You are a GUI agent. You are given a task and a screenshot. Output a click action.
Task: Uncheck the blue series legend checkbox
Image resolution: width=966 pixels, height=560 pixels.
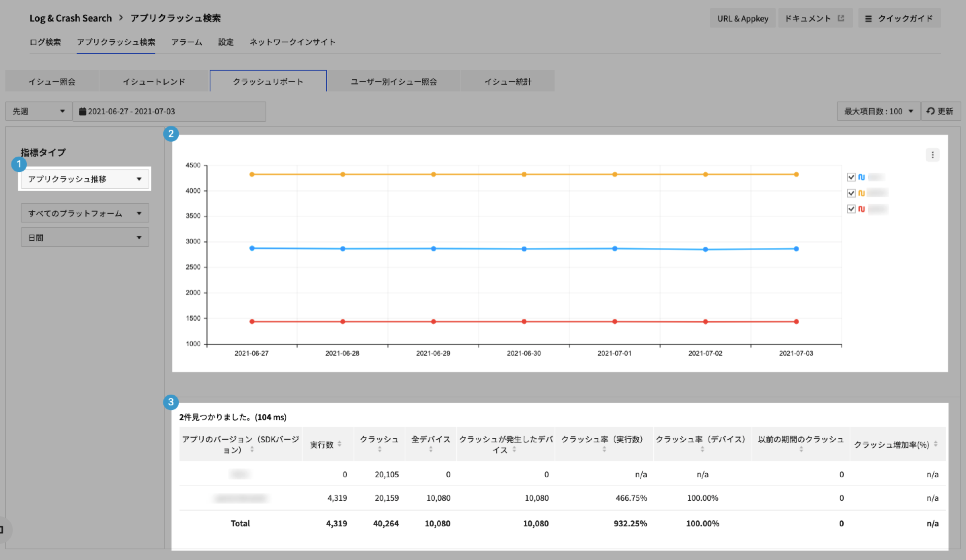[x=851, y=177]
